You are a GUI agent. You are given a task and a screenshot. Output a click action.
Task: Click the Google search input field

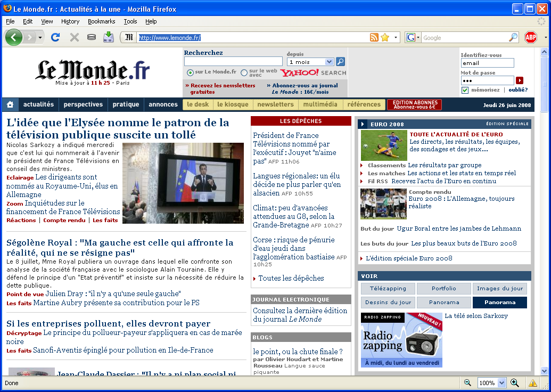coord(465,38)
